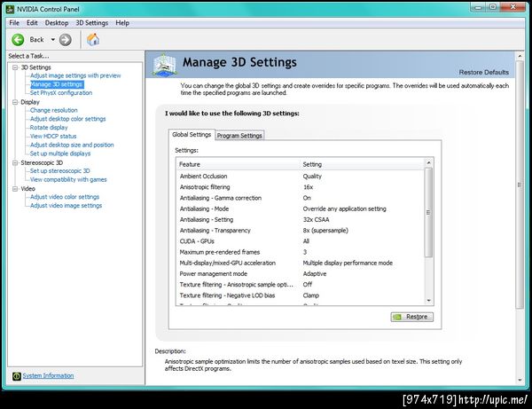The width and height of the screenshot is (532, 409).
Task: Select Antialiasing - Gamma correction row
Action: click(301, 198)
